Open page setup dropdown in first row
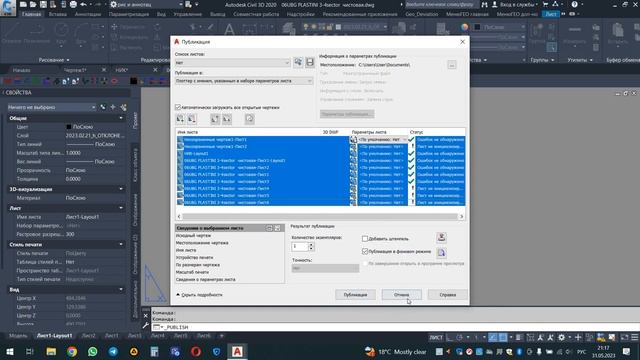640x360 pixels. coord(382,140)
